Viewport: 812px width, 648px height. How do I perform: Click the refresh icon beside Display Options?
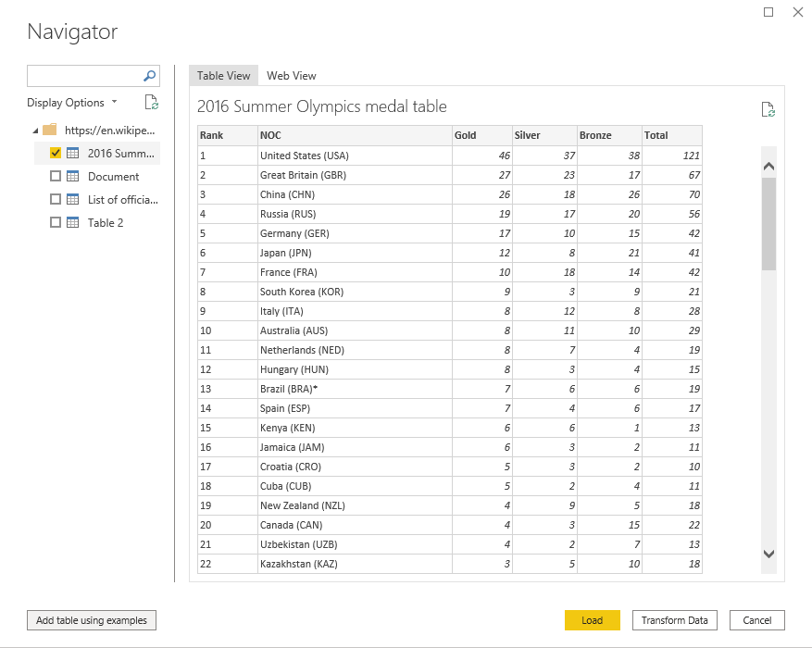point(152,103)
